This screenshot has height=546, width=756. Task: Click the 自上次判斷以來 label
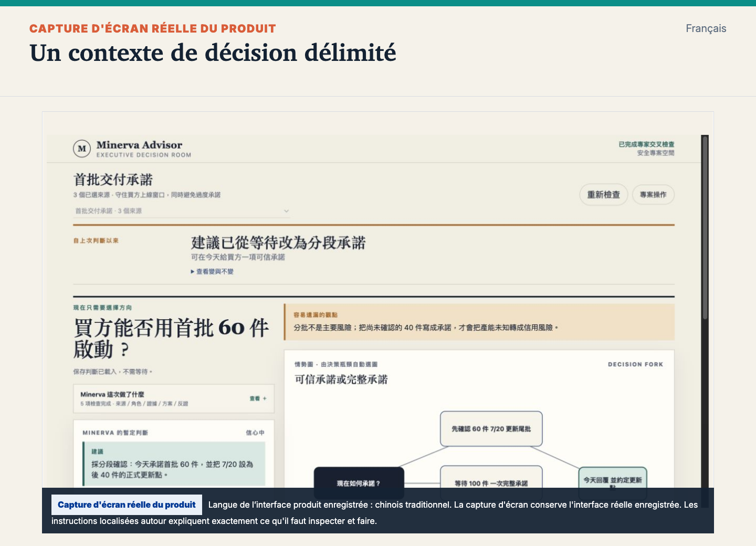click(96, 240)
